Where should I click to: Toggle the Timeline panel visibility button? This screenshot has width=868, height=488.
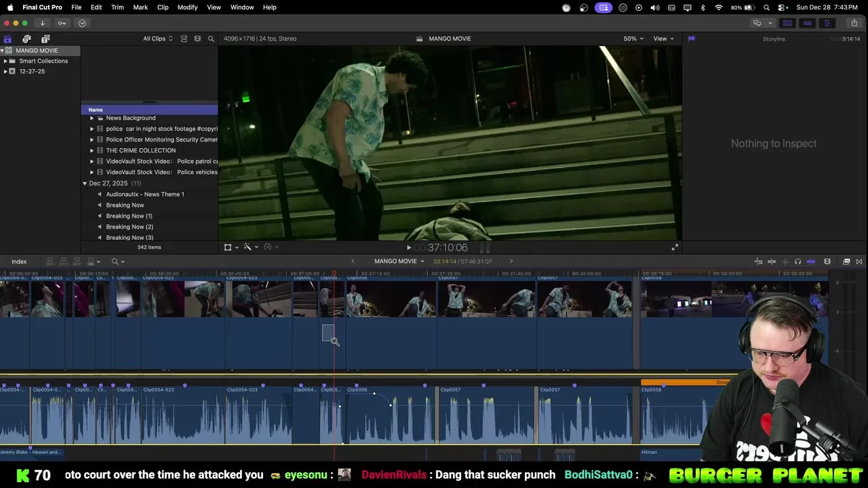point(807,23)
